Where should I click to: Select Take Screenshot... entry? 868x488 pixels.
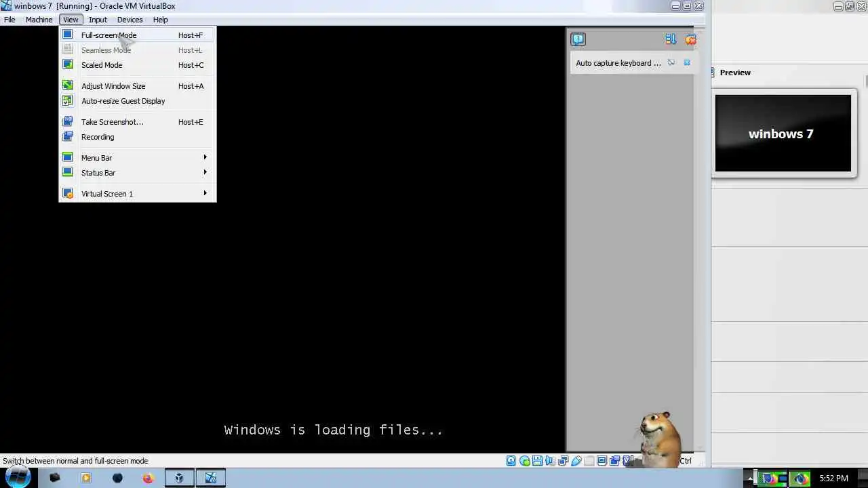click(x=138, y=122)
